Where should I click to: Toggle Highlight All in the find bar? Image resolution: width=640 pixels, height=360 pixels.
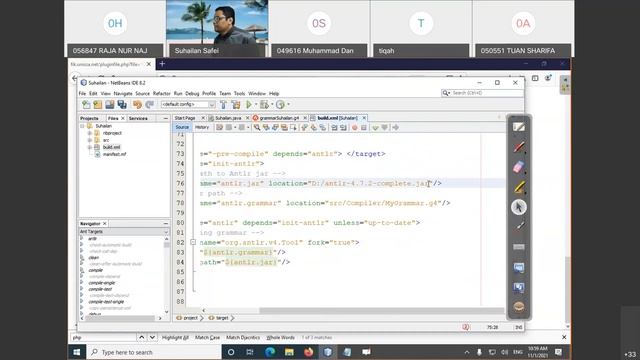(x=175, y=338)
